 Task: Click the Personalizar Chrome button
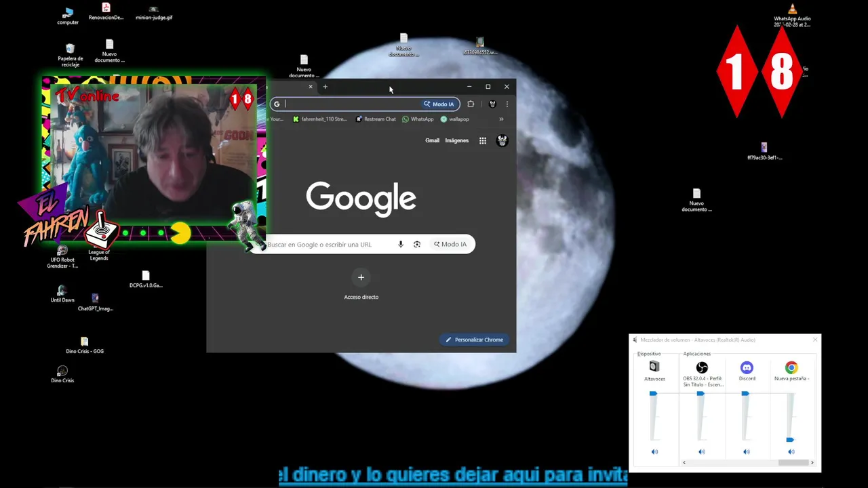[475, 340]
